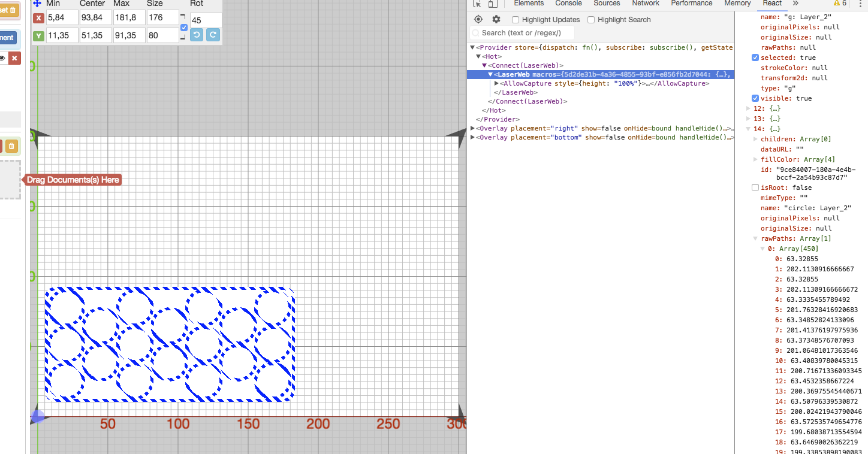Viewport: 868px width, 454px height.
Task: Expand prop item 13: {…}
Action: coord(748,119)
